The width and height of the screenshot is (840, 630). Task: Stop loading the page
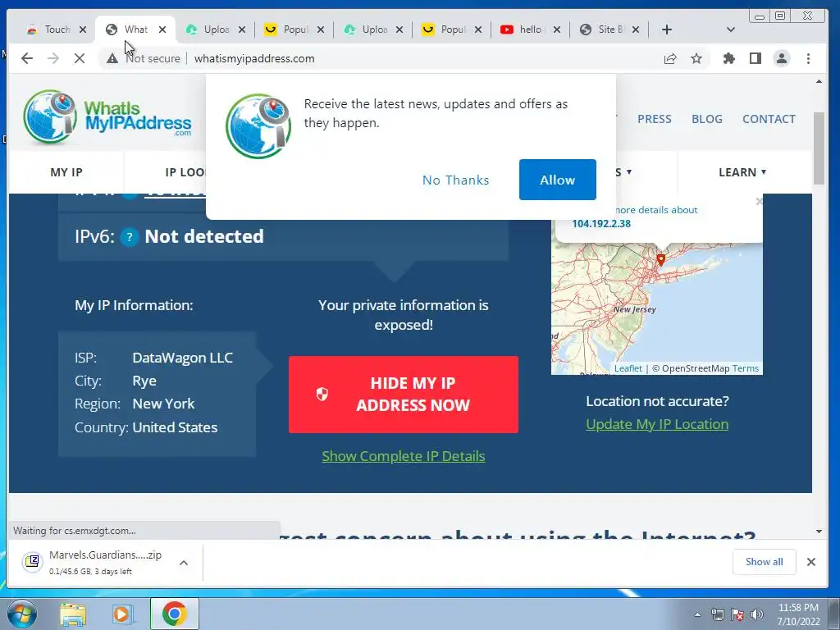coord(80,58)
